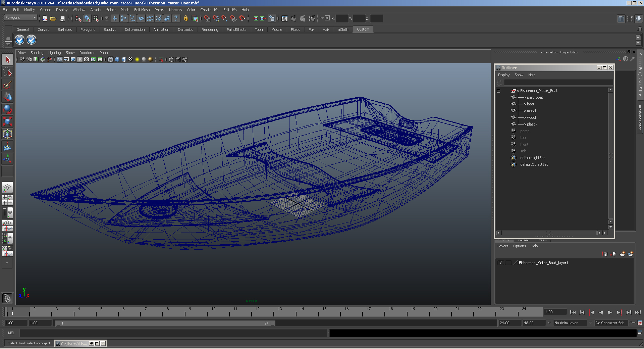Click the question mark selection mask icon
Image resolution: width=644 pixels, height=349 pixels.
click(176, 18)
